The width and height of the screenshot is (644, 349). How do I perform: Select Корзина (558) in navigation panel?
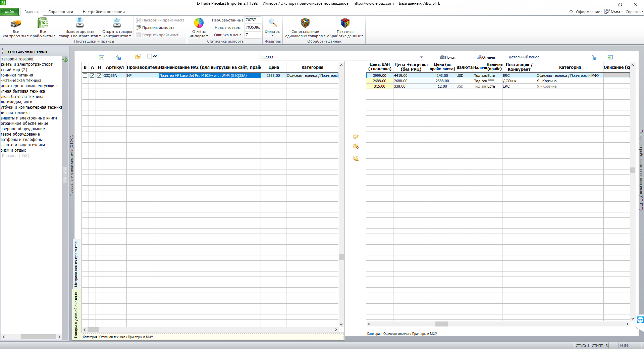pyautogui.click(x=15, y=156)
